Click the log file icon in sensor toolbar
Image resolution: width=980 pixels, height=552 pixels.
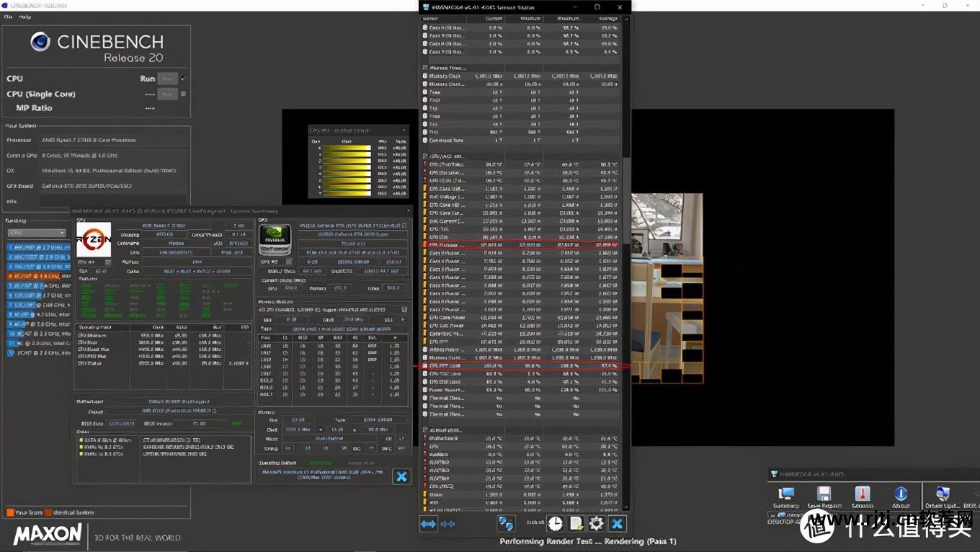pos(576,524)
